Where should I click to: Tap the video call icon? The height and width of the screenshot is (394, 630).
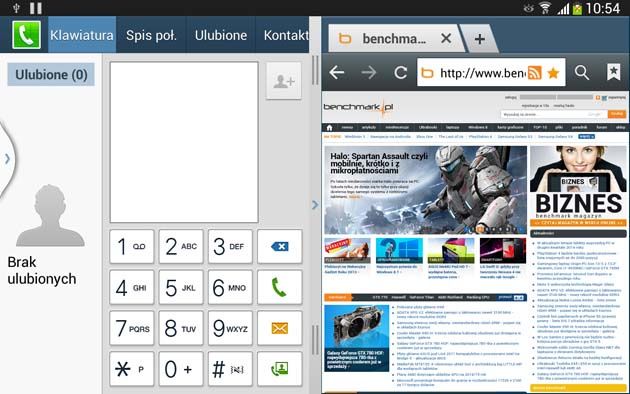click(280, 369)
